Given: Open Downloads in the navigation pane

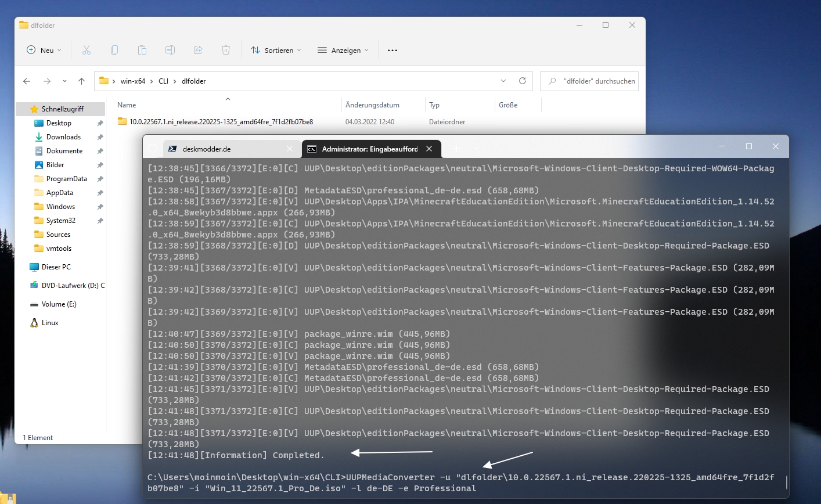Looking at the screenshot, I should (63, 137).
